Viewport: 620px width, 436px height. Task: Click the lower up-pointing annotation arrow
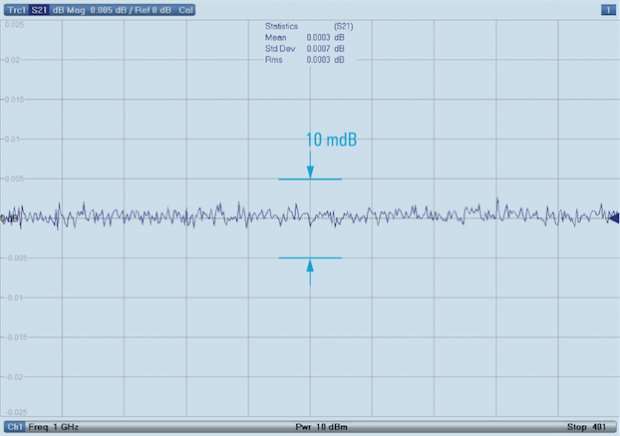click(310, 268)
